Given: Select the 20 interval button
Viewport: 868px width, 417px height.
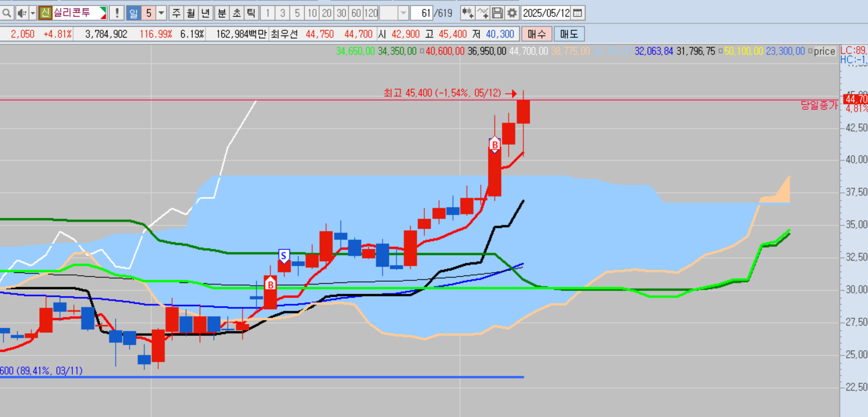Looking at the screenshot, I should pos(326,13).
